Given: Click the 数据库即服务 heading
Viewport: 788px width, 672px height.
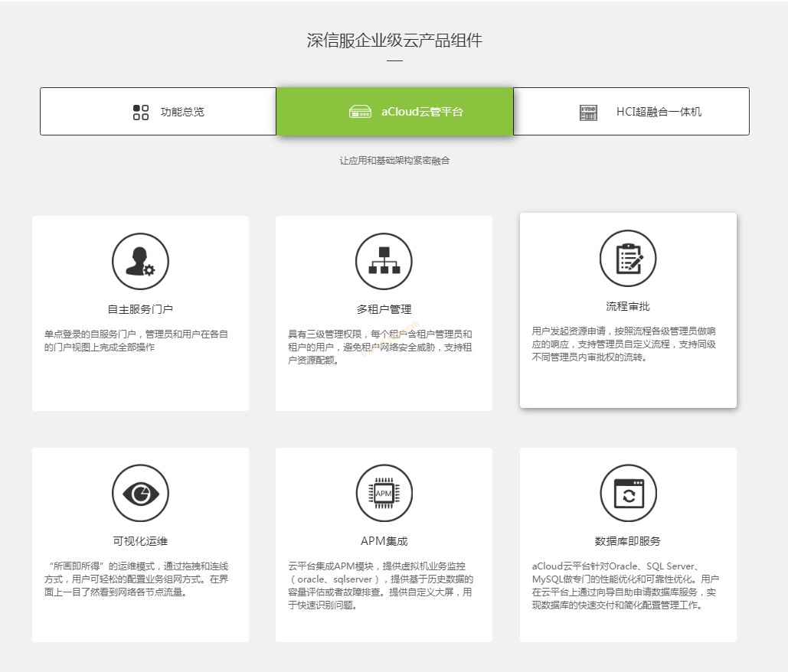Looking at the screenshot, I should pos(627,540).
